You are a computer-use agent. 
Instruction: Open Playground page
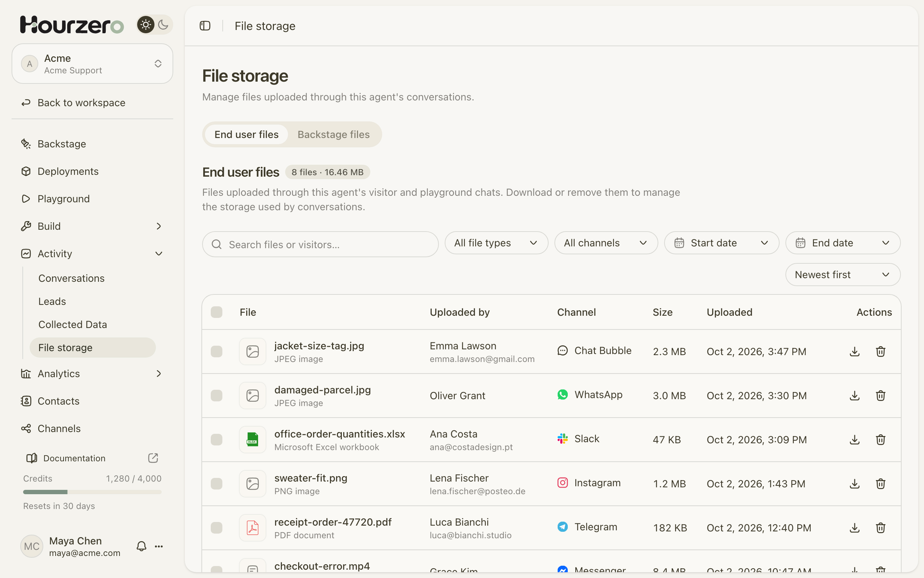92,199
